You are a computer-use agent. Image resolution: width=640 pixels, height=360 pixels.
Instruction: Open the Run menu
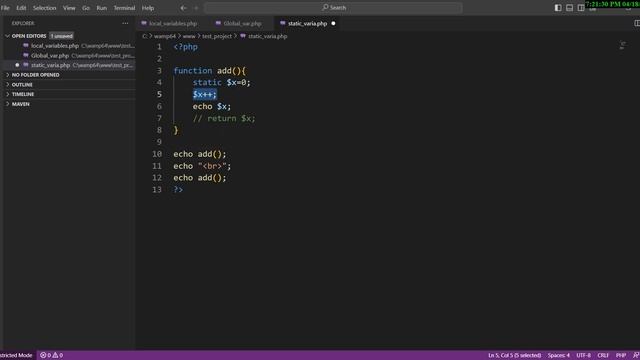(102, 8)
